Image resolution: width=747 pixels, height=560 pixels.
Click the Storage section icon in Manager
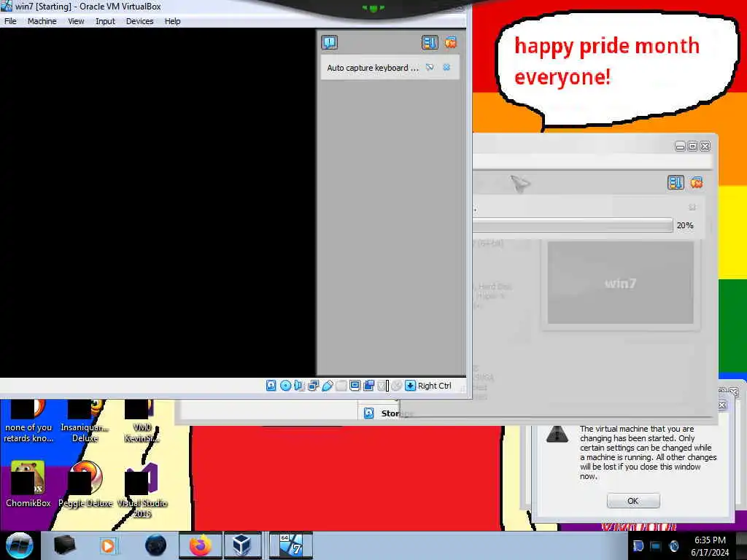[368, 413]
